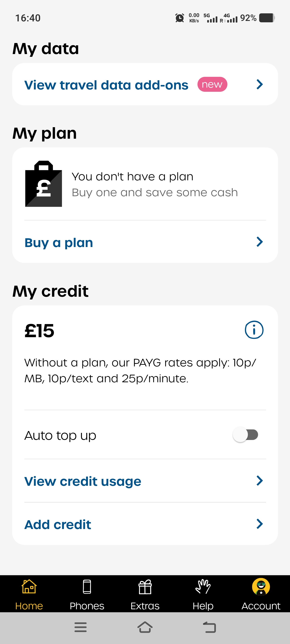Viewport: 290px width, 644px height.
Task: Tap the alarm icon in status bar
Action: pos(179,18)
